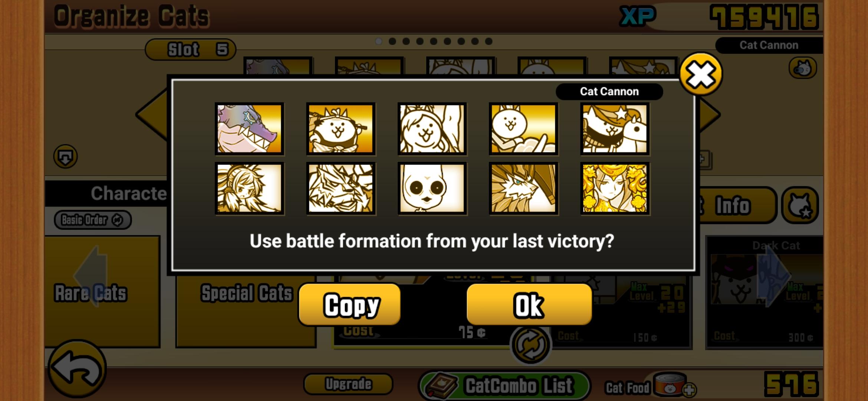Collapse panel with down-arrow icon at left
The height and width of the screenshot is (401, 868).
tap(65, 156)
